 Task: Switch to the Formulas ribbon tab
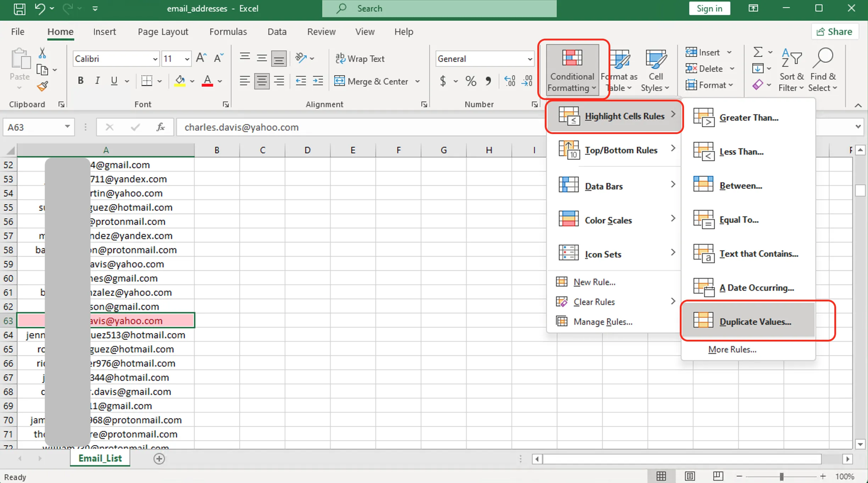[x=228, y=32]
